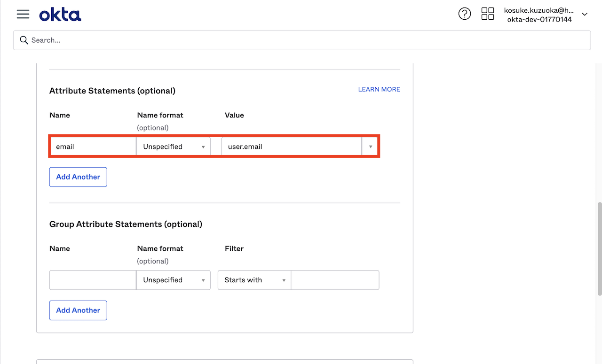Open the Starts with filter dropdown
The image size is (602, 364).
(254, 280)
